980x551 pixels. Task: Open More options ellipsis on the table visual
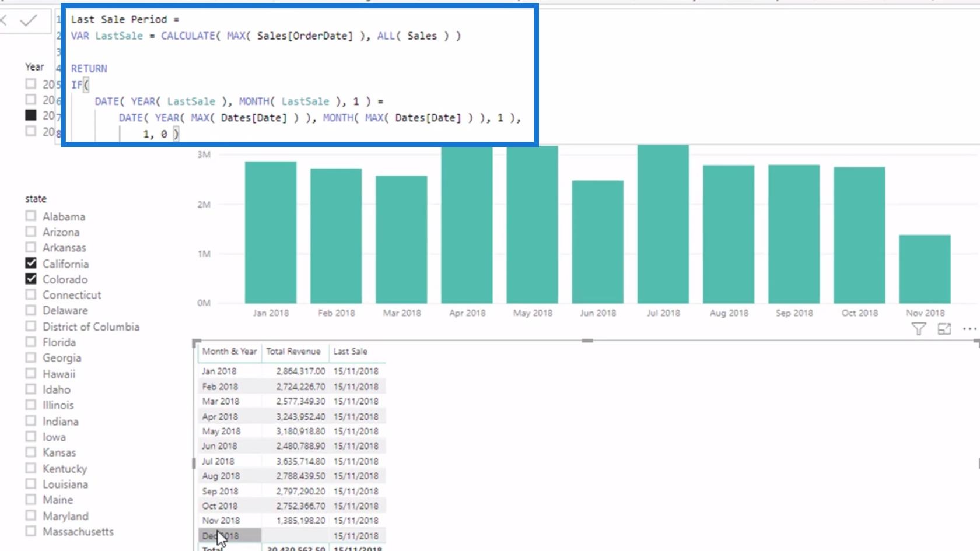970,329
